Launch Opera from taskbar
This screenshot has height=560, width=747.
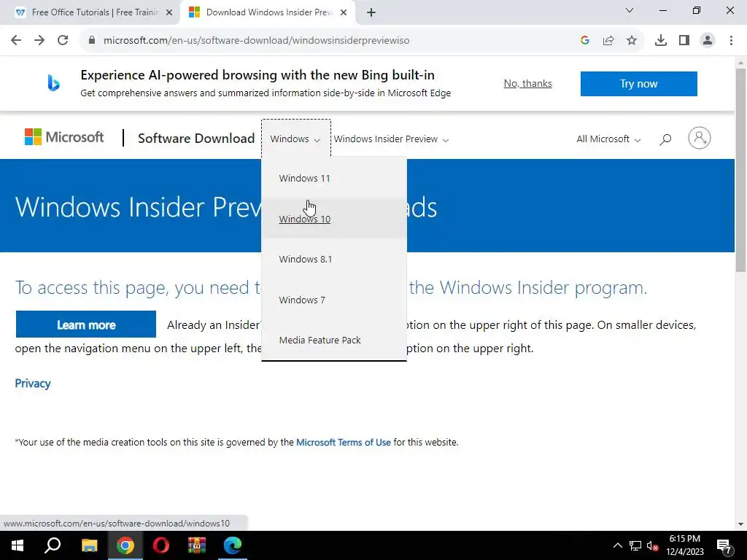[x=160, y=545]
